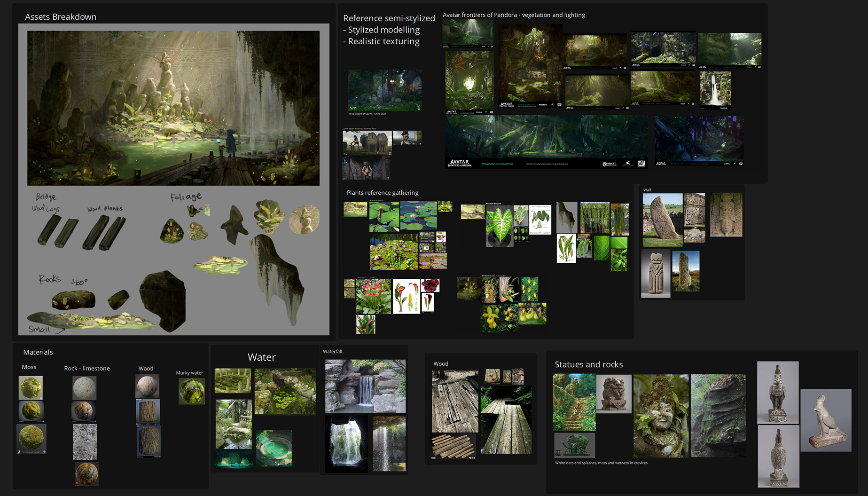This screenshot has height=496, width=868.
Task: Click the "Waterfall" group label
Action: [x=332, y=352]
